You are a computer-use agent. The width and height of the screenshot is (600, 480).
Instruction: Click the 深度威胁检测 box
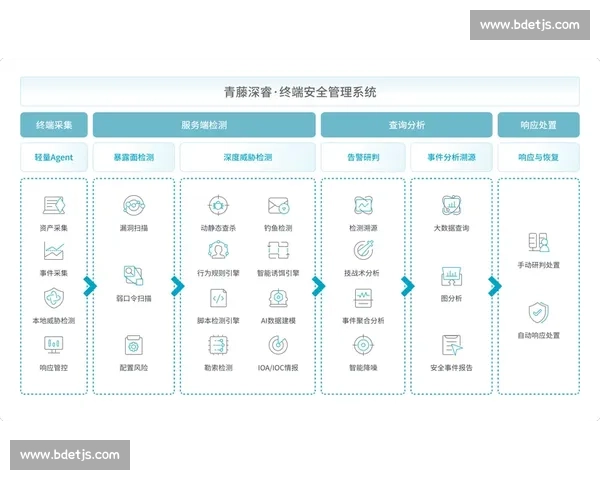coord(248,157)
